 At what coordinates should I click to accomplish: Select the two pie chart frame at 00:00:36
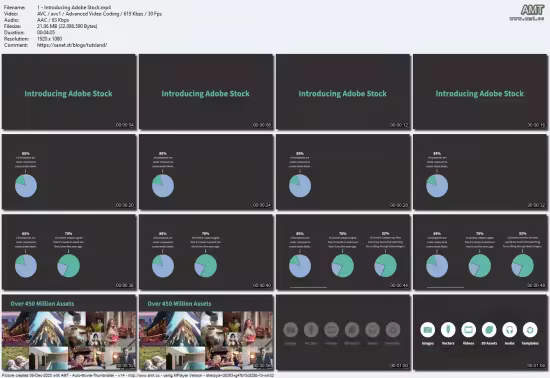tap(69, 252)
